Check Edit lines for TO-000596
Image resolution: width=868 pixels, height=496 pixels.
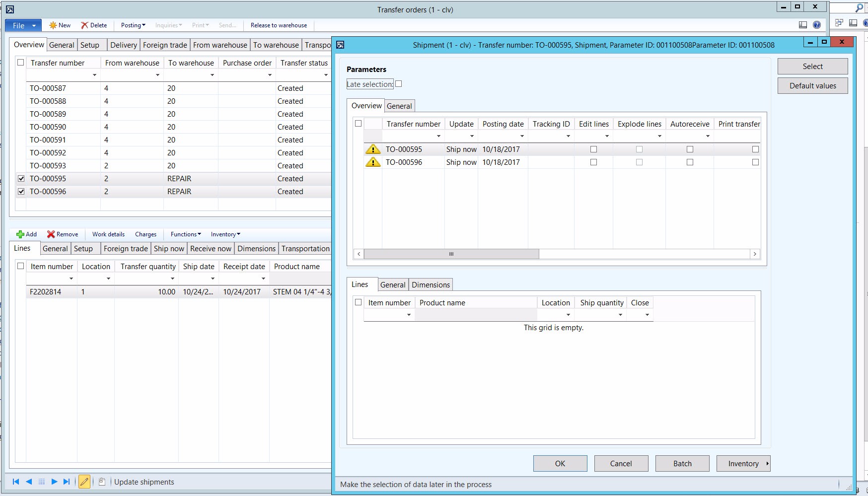pyautogui.click(x=593, y=162)
